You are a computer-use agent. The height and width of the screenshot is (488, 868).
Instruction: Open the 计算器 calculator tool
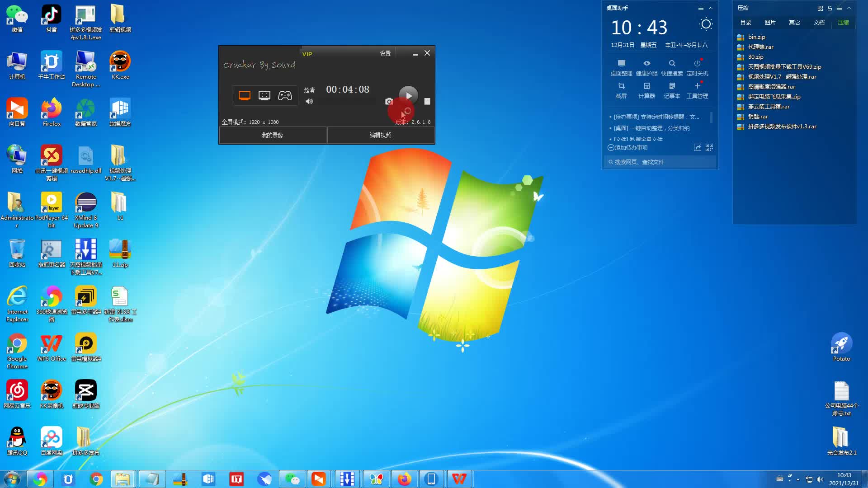tap(646, 90)
